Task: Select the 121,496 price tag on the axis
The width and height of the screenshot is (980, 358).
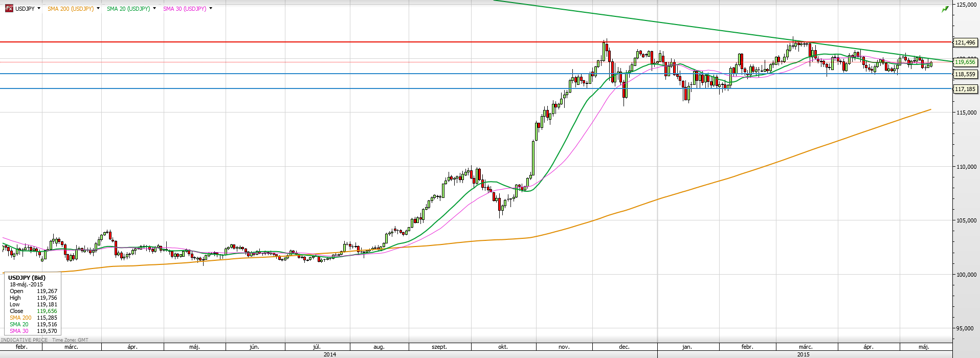Action: 965,42
